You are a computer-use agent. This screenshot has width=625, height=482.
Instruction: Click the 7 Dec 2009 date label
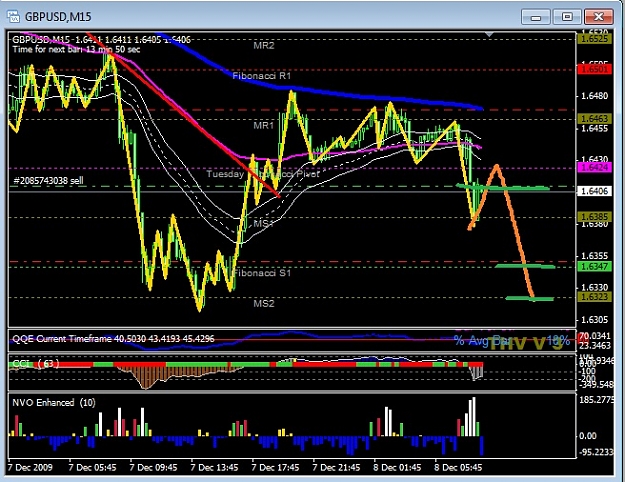(30, 467)
